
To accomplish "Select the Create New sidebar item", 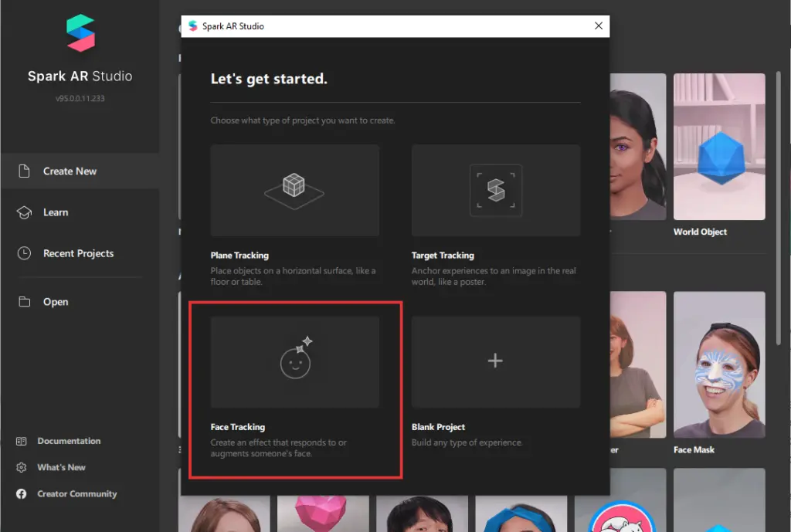I will point(70,171).
